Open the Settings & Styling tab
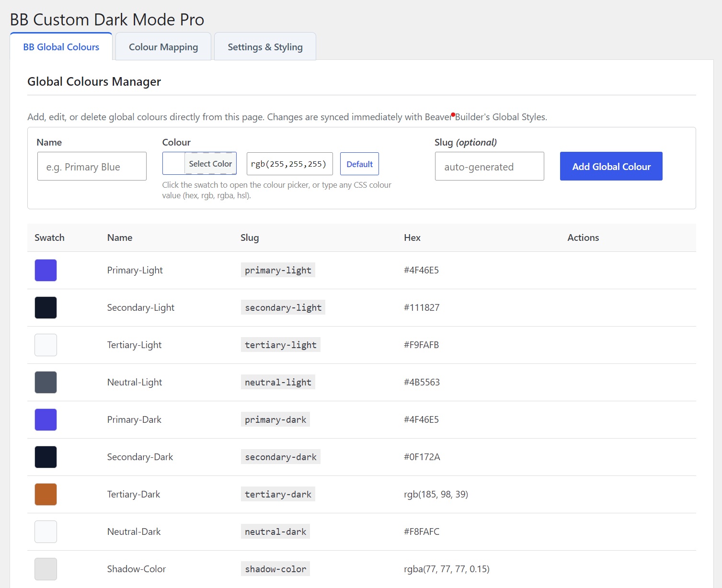Screen dimensions: 722x588 tap(265, 46)
